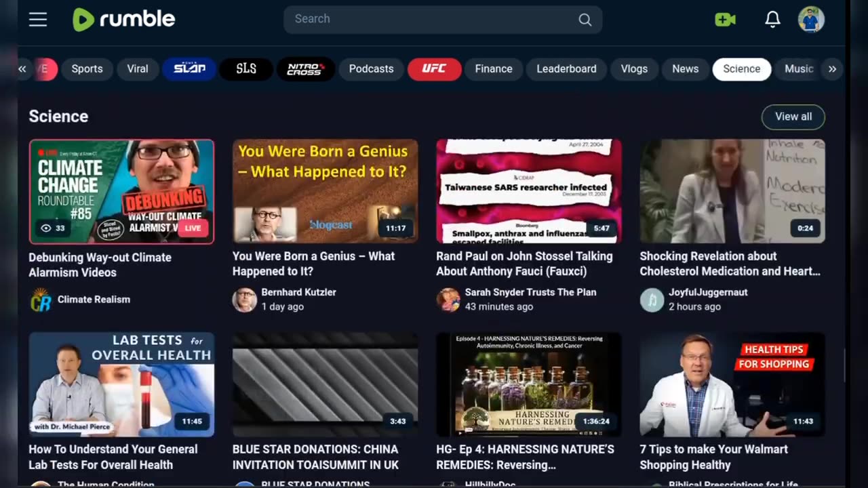Select the Podcasts category
Screen dimensions: 868x488
click(371, 69)
